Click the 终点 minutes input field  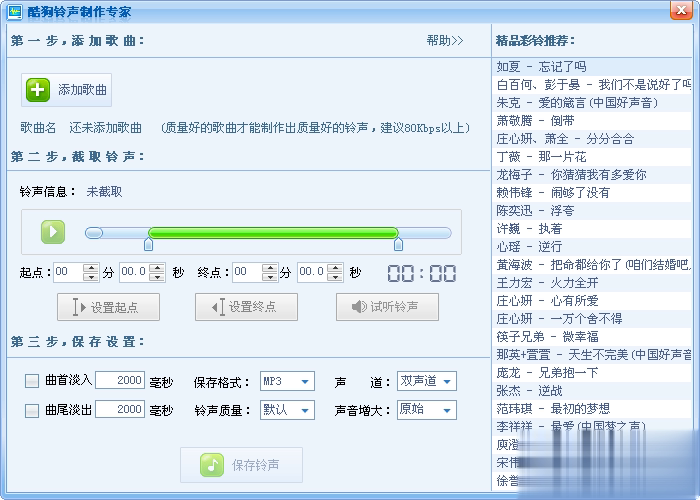(x=247, y=272)
